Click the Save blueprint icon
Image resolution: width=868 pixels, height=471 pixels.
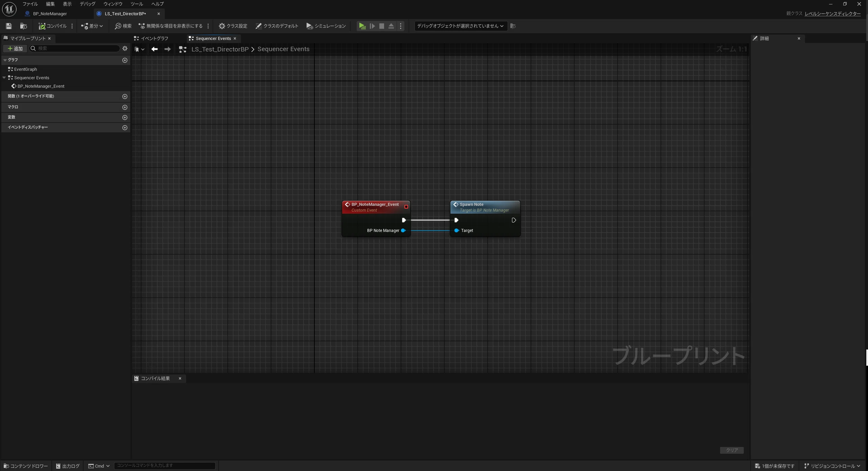(x=9, y=26)
